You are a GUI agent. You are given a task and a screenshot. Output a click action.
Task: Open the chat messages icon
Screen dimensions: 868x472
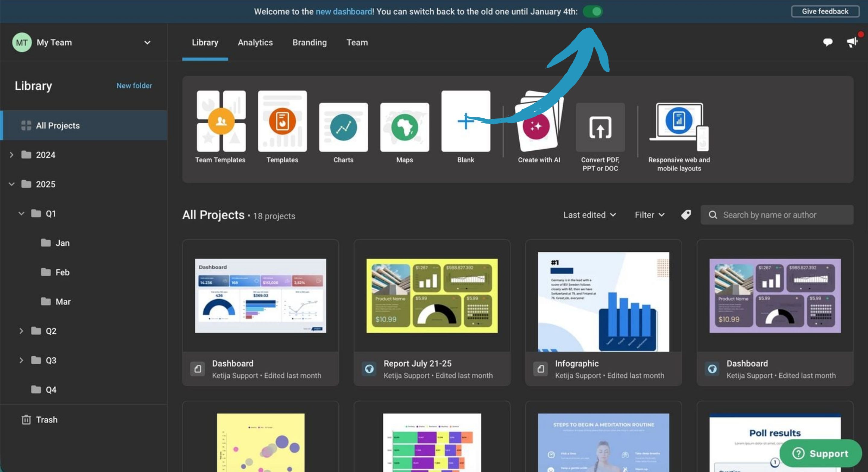(828, 42)
